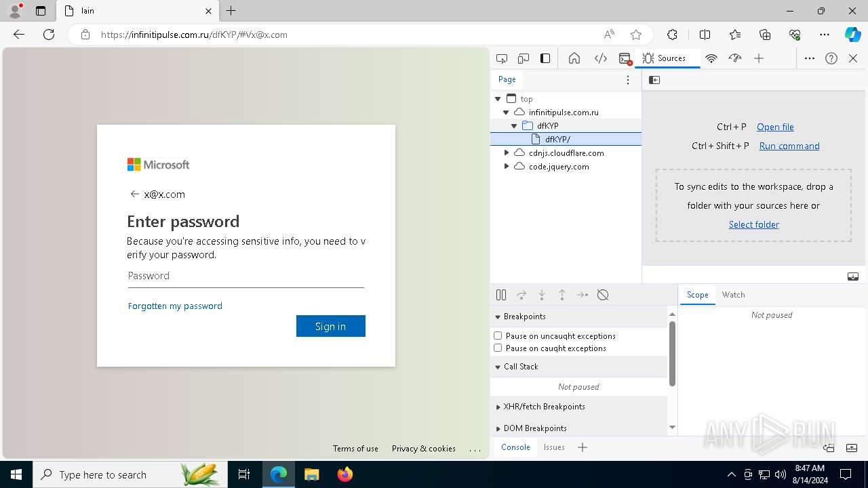868x488 pixels.
Task: Click the Step over debugger icon
Action: [521, 295]
